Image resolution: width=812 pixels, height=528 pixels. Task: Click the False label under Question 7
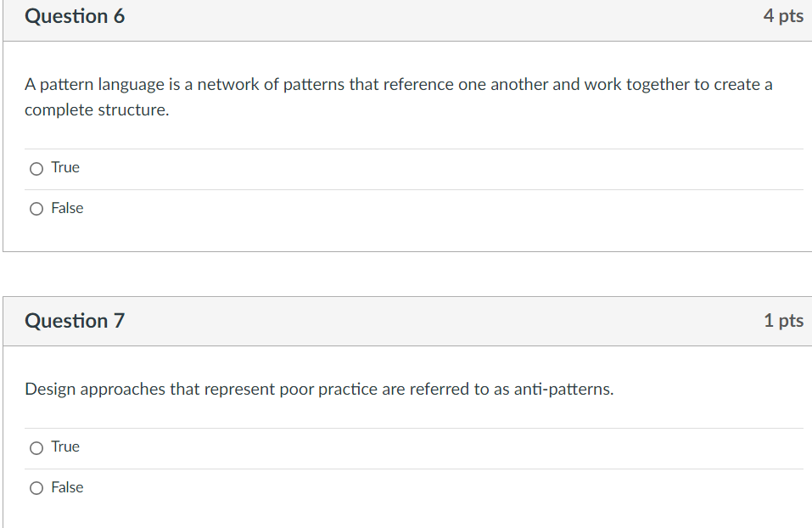69,487
